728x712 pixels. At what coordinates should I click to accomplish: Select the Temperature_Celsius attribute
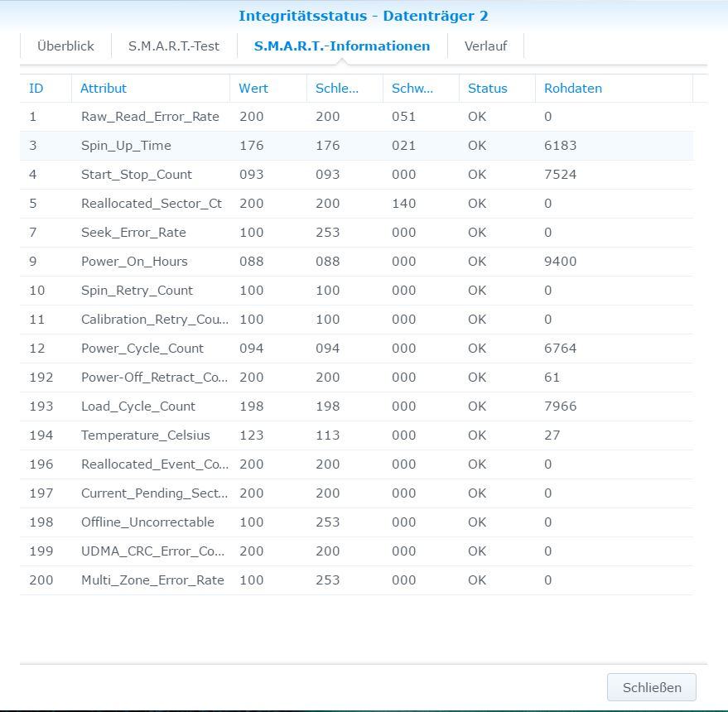point(146,435)
